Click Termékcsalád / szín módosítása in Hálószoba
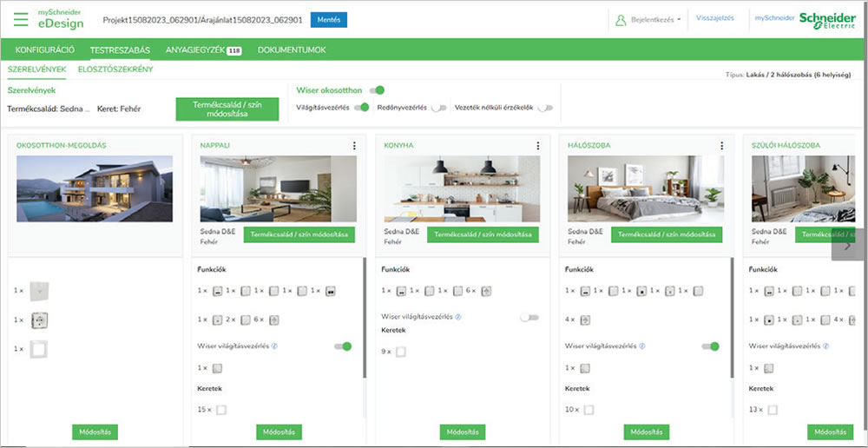Image resolution: width=868 pixels, height=448 pixels. 667,234
